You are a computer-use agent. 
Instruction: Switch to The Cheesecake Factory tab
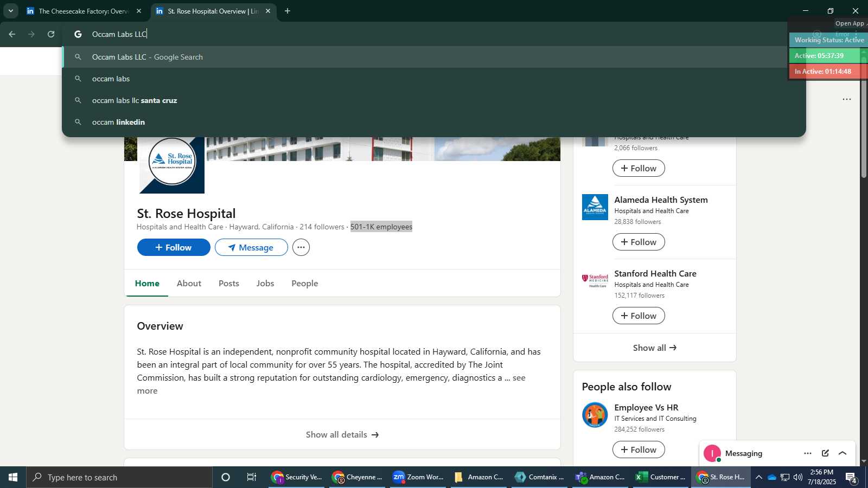(83, 11)
